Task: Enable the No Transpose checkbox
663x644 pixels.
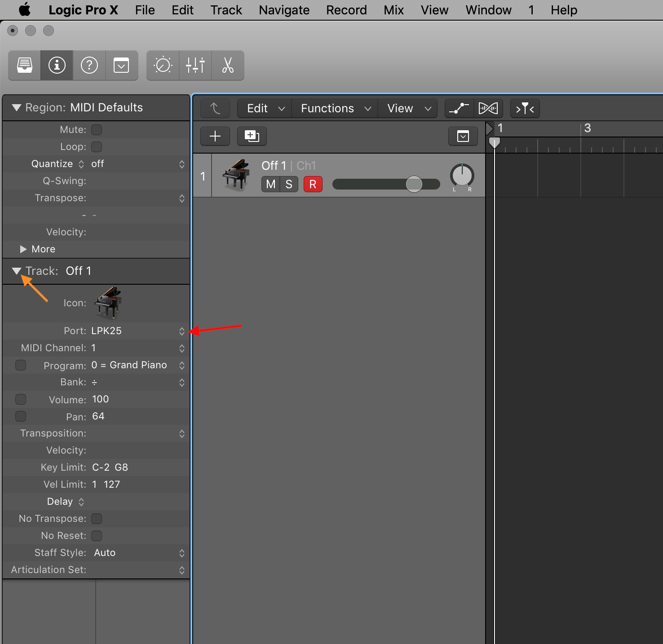Action: pos(97,519)
